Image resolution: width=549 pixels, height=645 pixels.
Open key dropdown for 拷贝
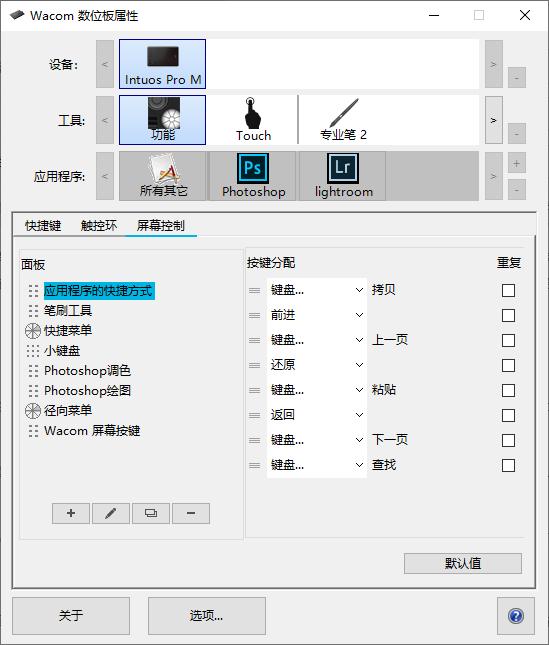click(317, 290)
